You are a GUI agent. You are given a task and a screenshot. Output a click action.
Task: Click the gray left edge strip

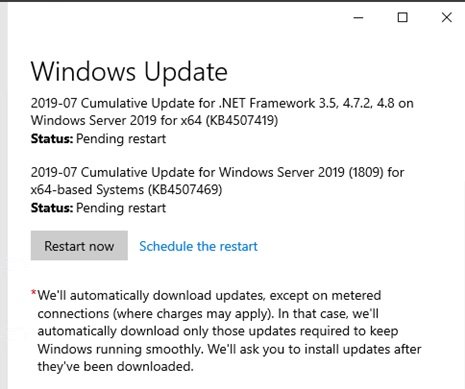pos(3,195)
